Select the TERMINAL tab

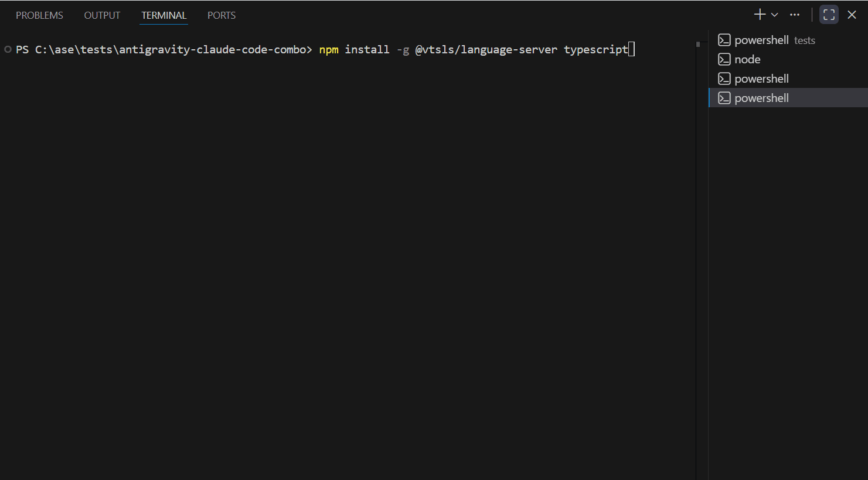coord(164,15)
